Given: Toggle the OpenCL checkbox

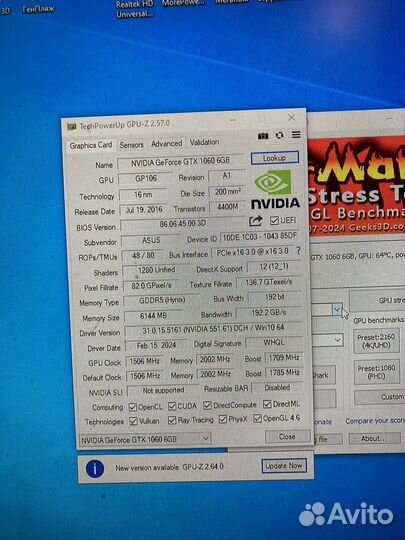Looking at the screenshot, I should [133, 407].
